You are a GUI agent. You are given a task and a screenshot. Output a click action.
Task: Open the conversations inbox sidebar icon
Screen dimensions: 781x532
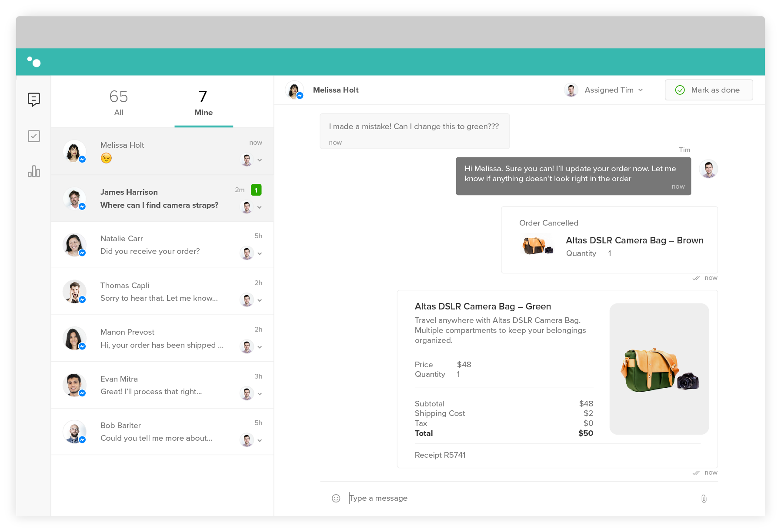click(x=34, y=100)
